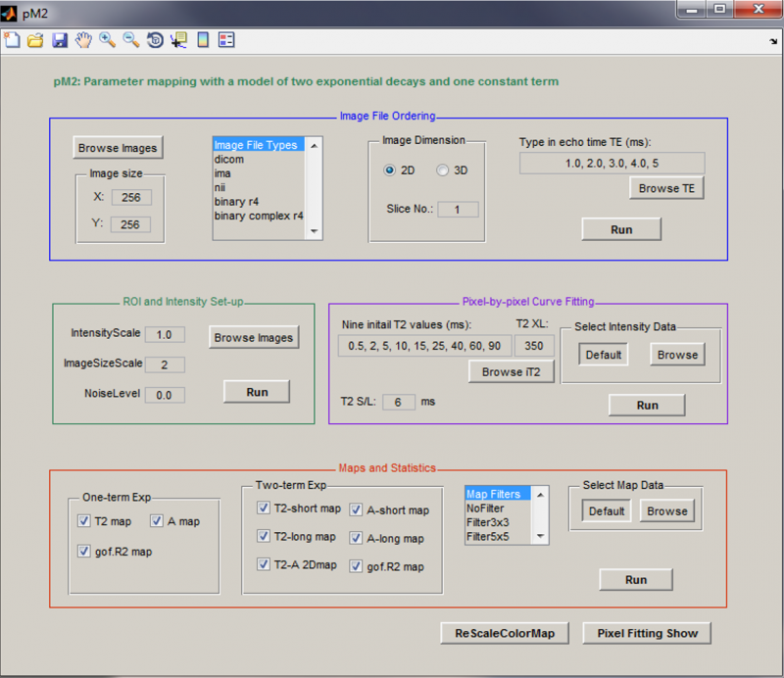784x678 pixels.
Task: Uncheck the T2-short map option
Action: coord(263,508)
